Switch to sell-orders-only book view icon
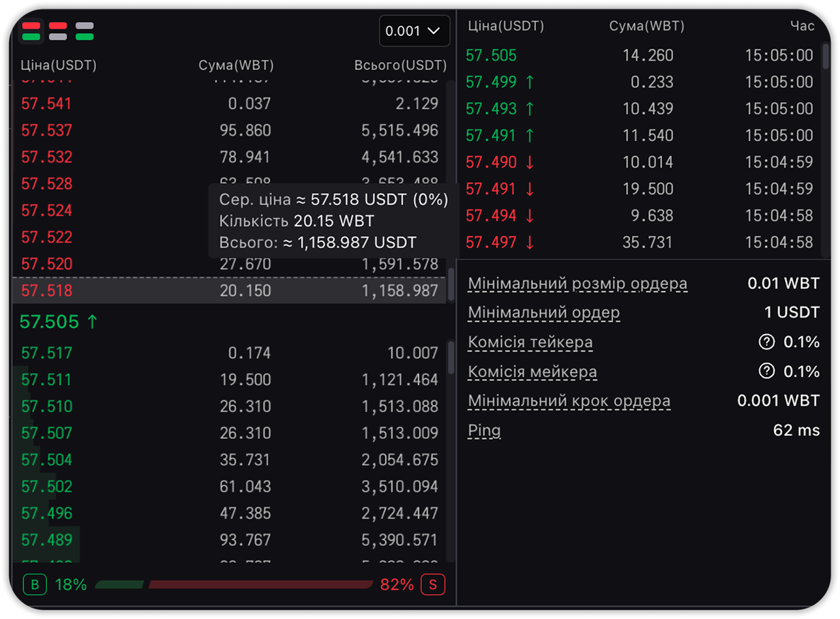 (x=58, y=31)
